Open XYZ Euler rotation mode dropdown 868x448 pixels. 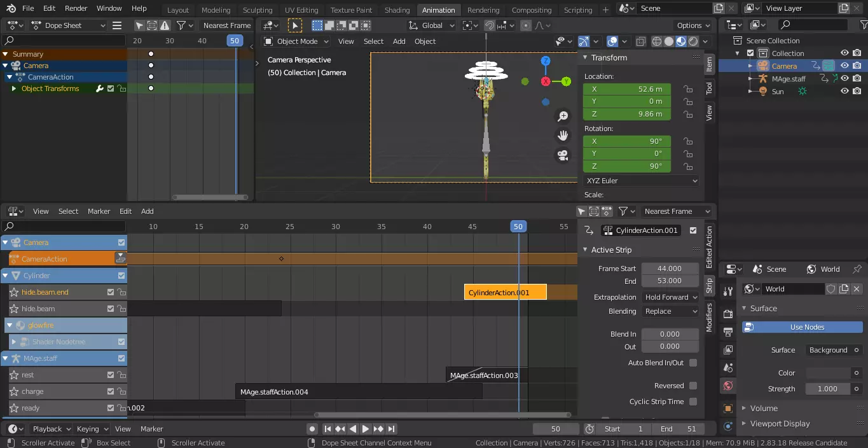[x=641, y=181]
